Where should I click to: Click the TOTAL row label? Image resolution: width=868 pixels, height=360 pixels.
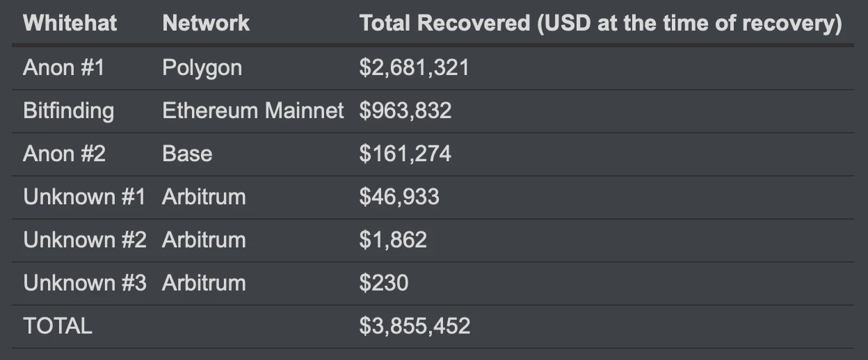pos(57,326)
